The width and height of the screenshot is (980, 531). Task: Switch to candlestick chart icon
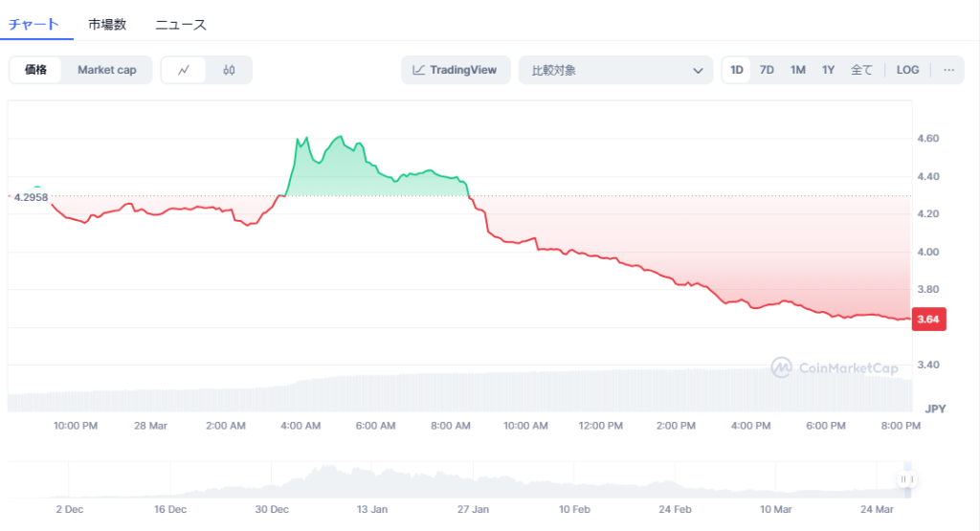(229, 70)
